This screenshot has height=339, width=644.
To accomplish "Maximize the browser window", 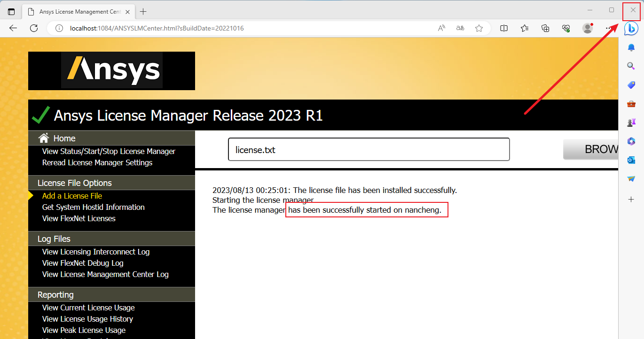I will coord(612,10).
